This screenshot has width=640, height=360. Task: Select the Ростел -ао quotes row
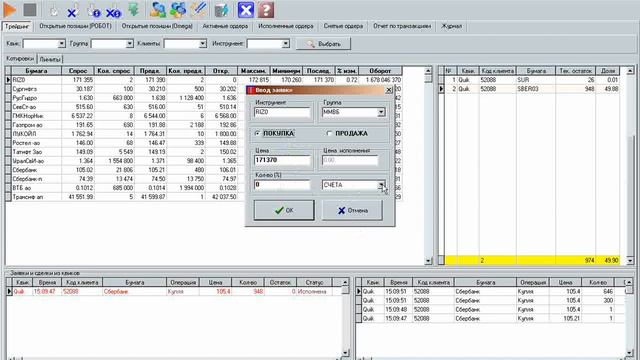point(125,143)
